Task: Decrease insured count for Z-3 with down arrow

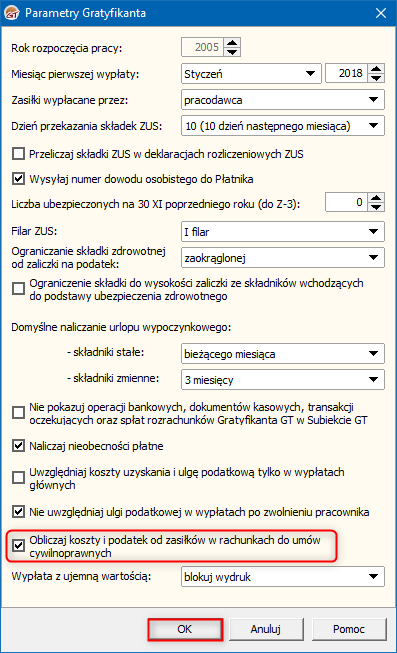Action: click(x=376, y=207)
